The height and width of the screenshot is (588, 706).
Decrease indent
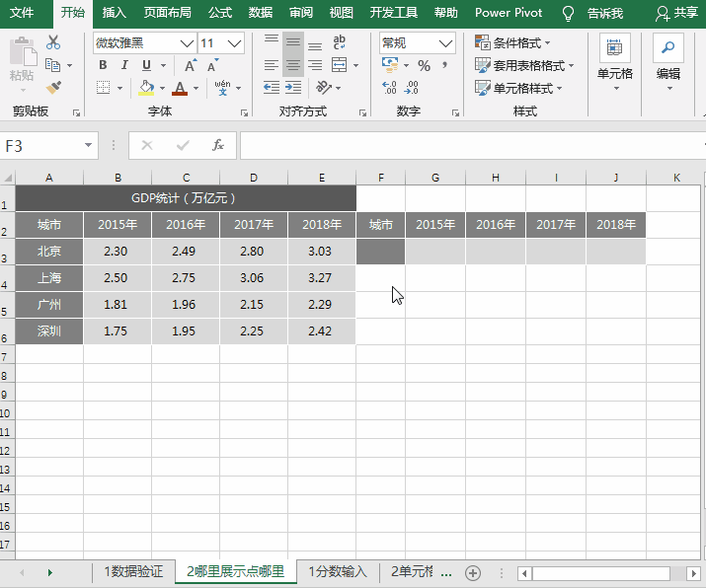[272, 87]
